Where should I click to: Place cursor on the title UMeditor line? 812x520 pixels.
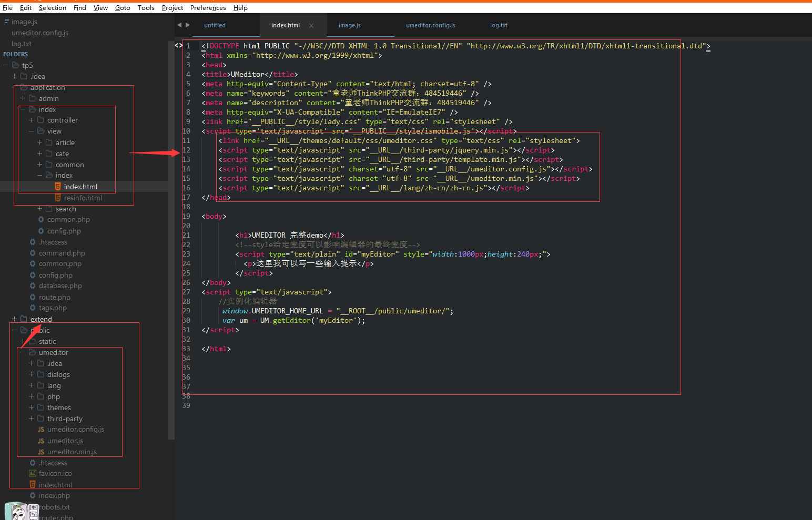(250, 74)
